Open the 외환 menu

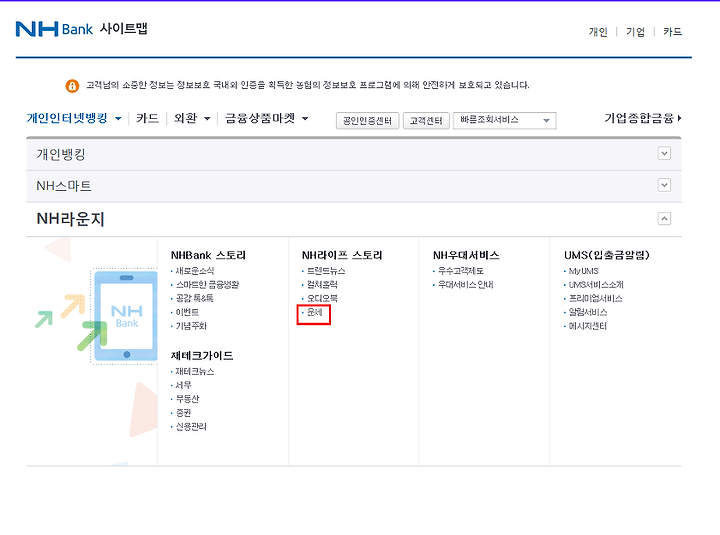click(x=186, y=118)
